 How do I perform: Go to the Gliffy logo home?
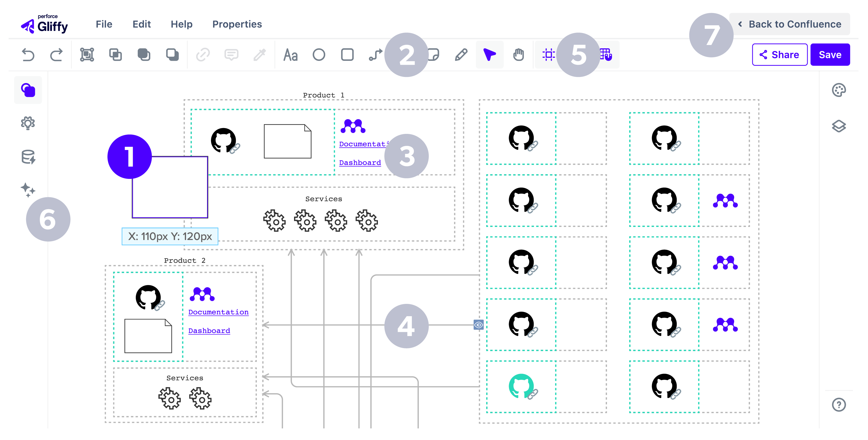click(44, 24)
